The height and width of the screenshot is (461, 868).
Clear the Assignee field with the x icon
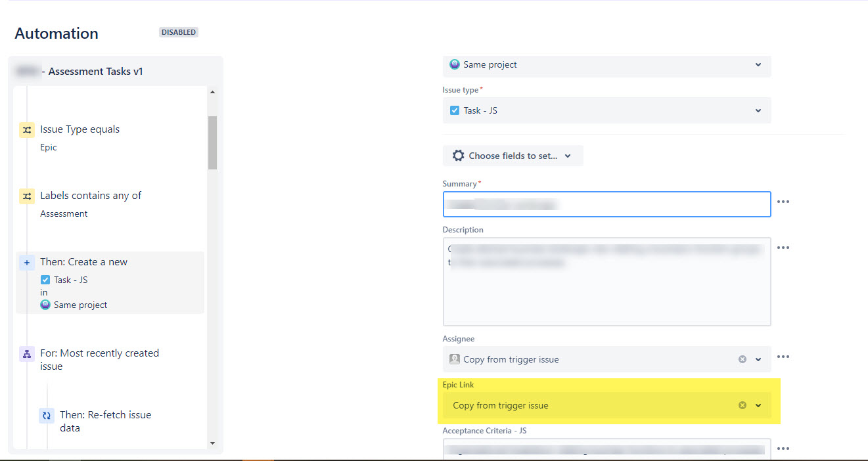click(x=742, y=359)
